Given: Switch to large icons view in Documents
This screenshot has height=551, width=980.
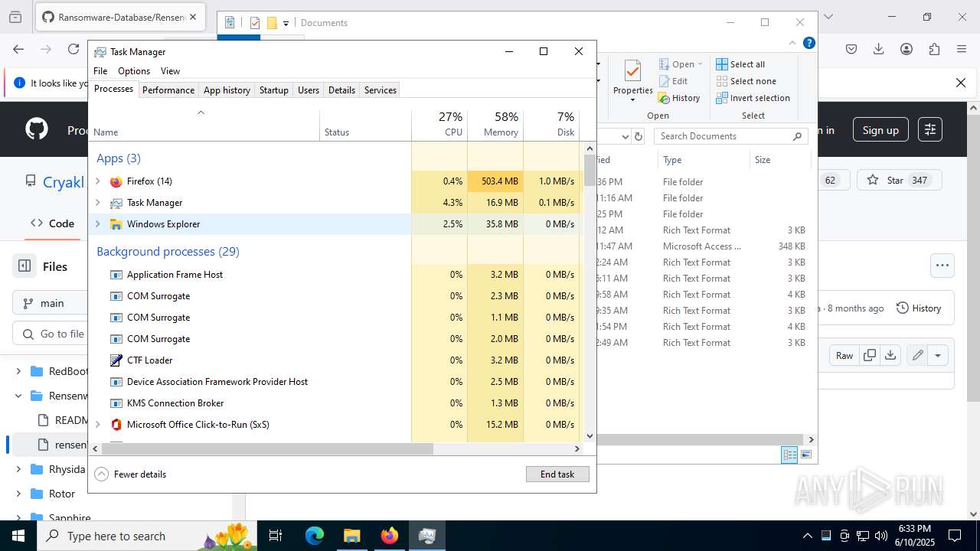Looking at the screenshot, I should pos(805,455).
